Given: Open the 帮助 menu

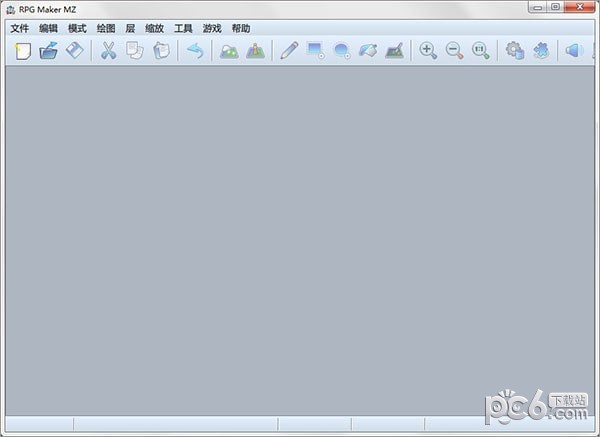Looking at the screenshot, I should pos(241,28).
